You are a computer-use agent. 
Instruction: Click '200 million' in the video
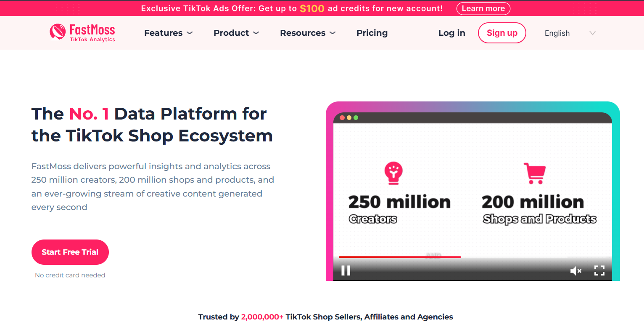pyautogui.click(x=533, y=202)
